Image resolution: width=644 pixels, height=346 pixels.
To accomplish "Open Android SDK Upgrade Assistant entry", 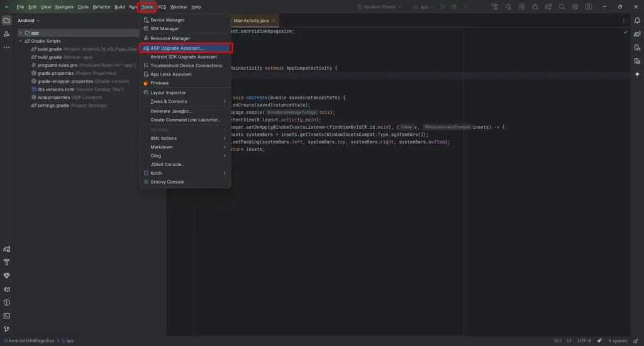I will tap(186, 57).
